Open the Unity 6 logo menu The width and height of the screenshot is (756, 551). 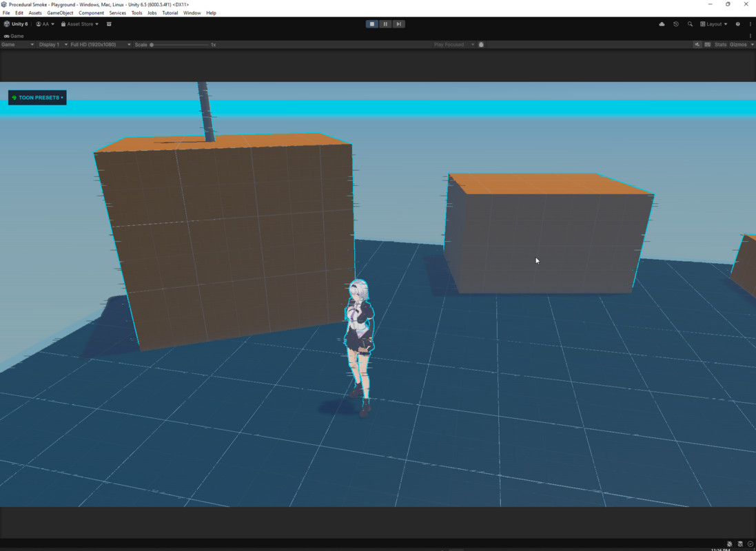pyautogui.click(x=16, y=24)
